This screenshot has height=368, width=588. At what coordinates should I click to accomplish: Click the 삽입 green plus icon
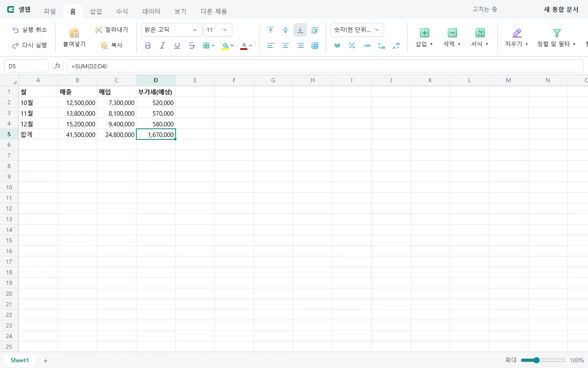coord(425,33)
